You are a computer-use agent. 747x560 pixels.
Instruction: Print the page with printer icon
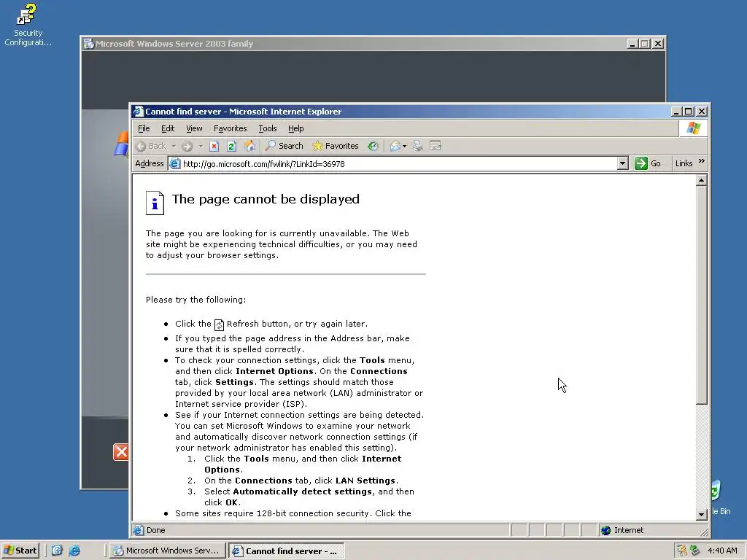tap(418, 146)
